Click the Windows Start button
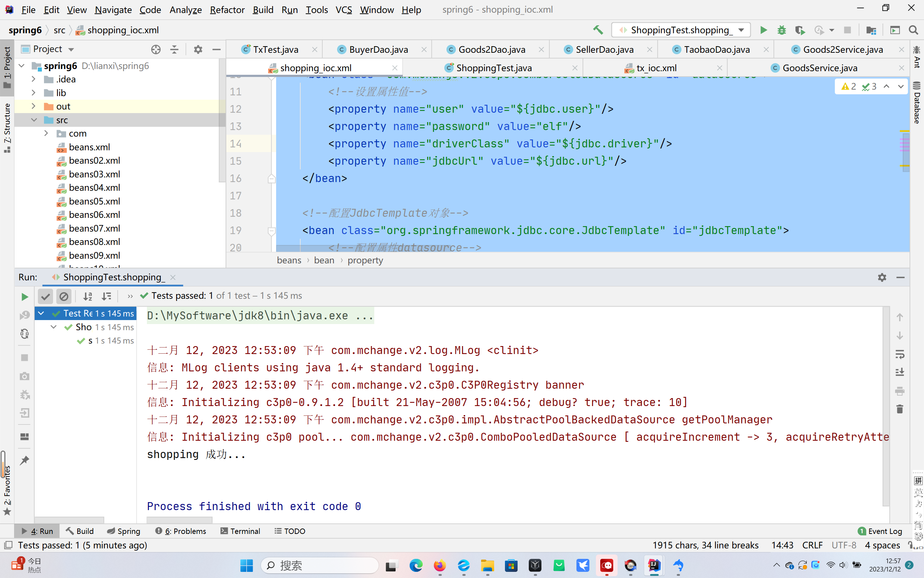Viewport: 924px width, 578px height. [x=247, y=565]
